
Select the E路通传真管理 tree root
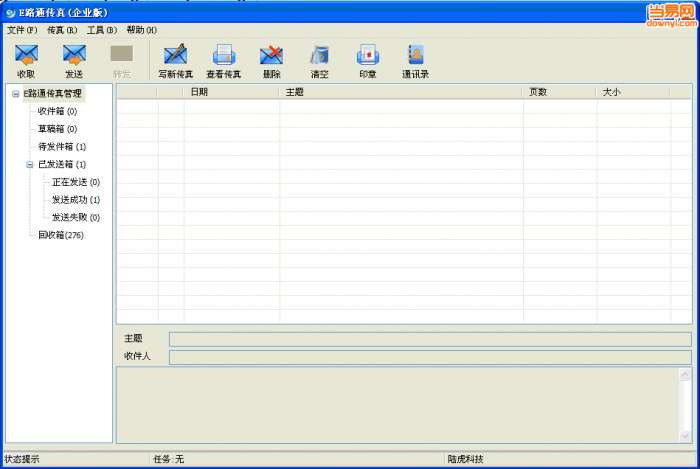53,93
